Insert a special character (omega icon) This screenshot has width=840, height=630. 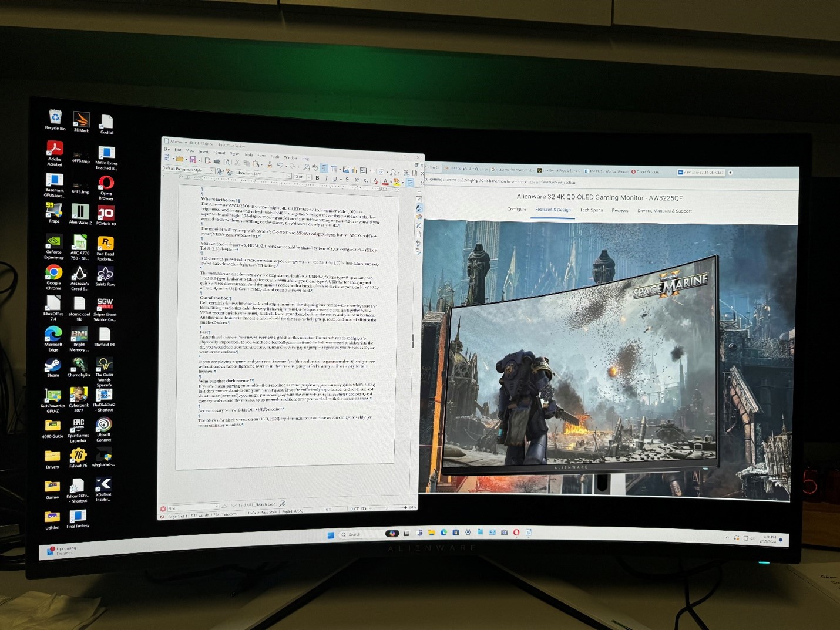394,171
